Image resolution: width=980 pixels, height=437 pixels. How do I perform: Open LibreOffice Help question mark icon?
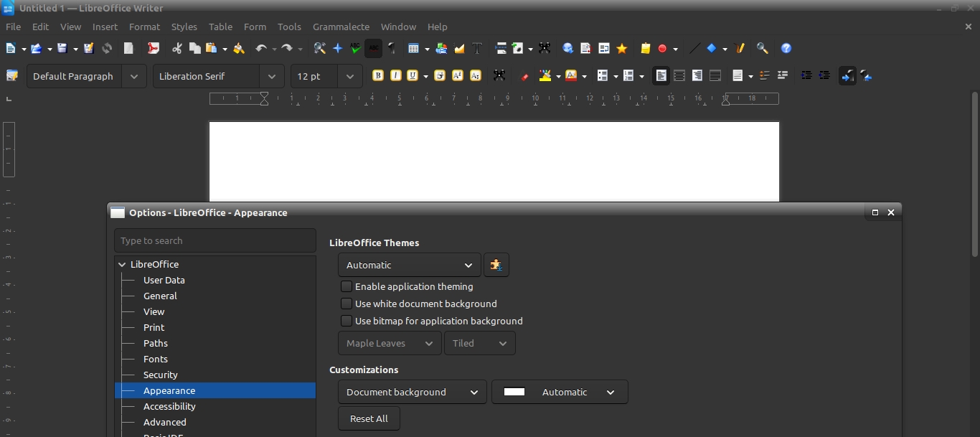786,48
